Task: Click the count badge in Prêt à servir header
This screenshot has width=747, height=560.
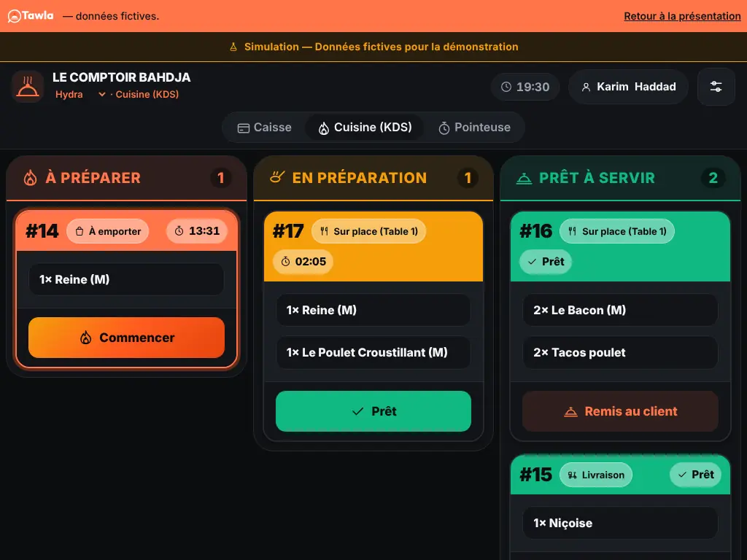Action: click(x=713, y=178)
